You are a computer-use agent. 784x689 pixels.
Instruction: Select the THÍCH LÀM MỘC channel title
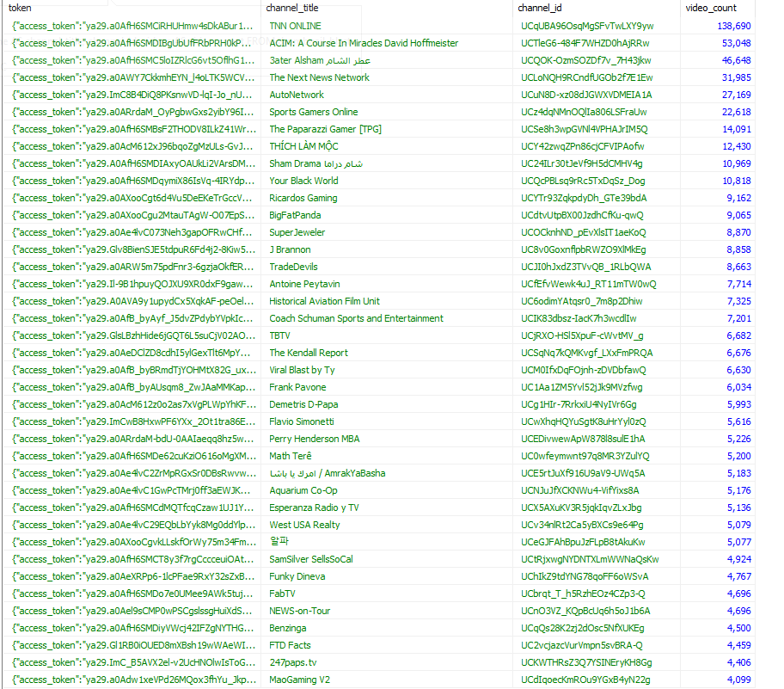pyautogui.click(x=303, y=146)
